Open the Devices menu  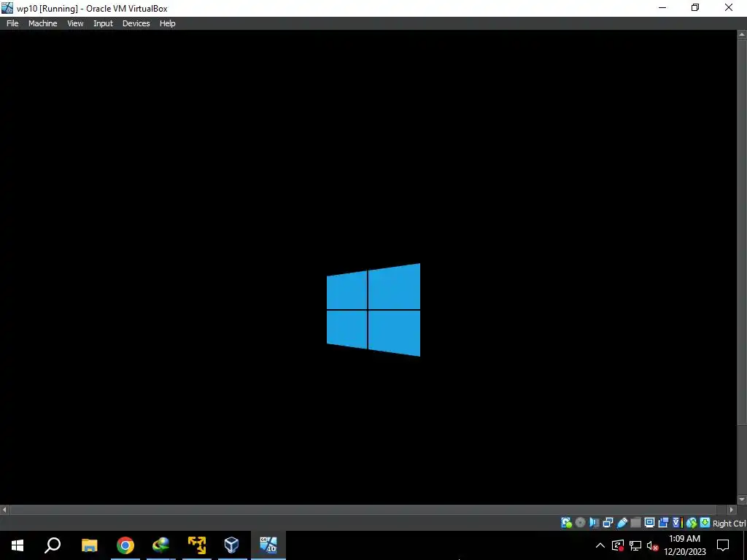[136, 23]
